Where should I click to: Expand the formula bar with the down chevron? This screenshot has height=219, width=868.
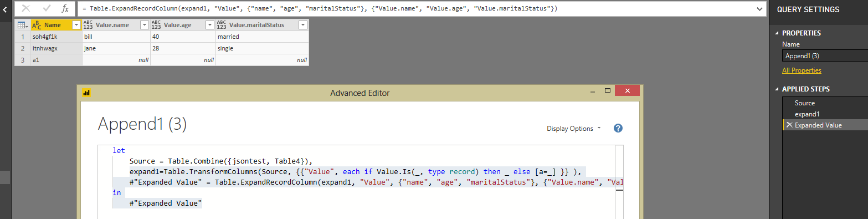(x=759, y=9)
